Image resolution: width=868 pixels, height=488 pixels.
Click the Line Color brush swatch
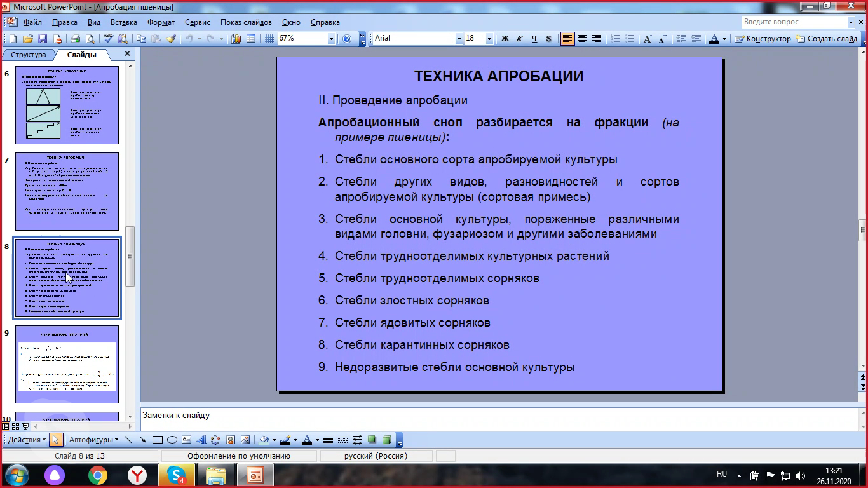pyautogui.click(x=285, y=440)
